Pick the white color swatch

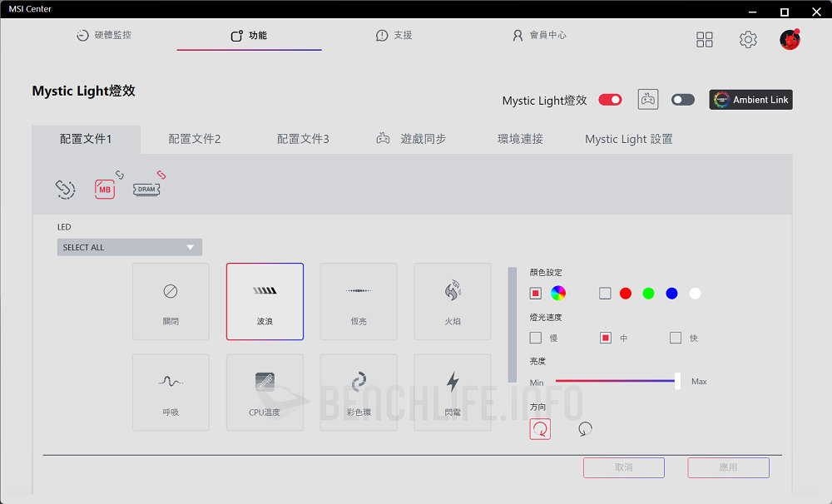tap(695, 294)
